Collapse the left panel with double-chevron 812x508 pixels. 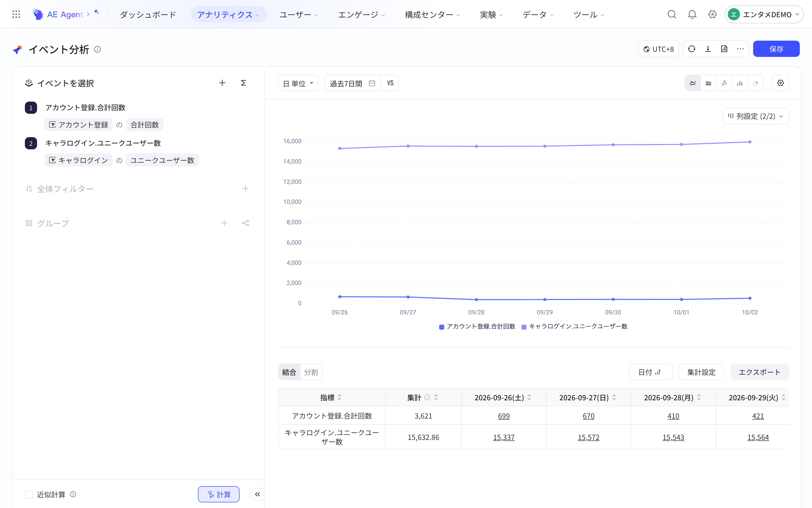point(257,494)
